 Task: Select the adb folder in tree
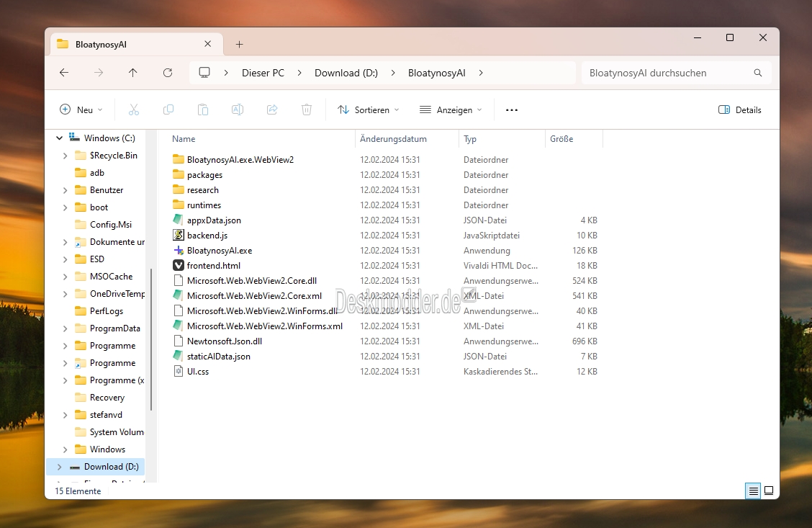pyautogui.click(x=97, y=173)
